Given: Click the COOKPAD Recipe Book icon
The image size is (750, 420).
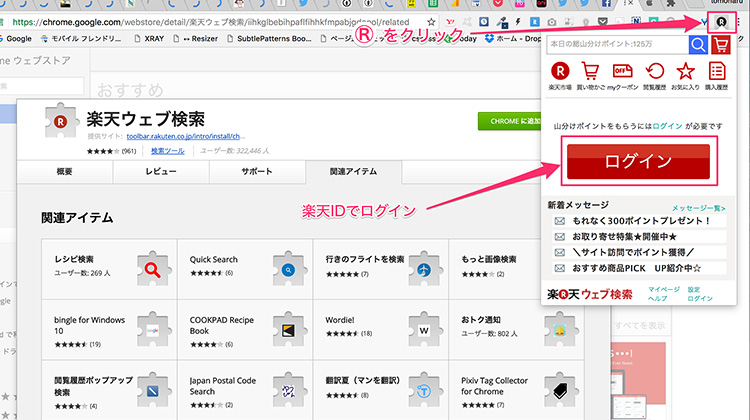Looking at the screenshot, I should pyautogui.click(x=288, y=330).
